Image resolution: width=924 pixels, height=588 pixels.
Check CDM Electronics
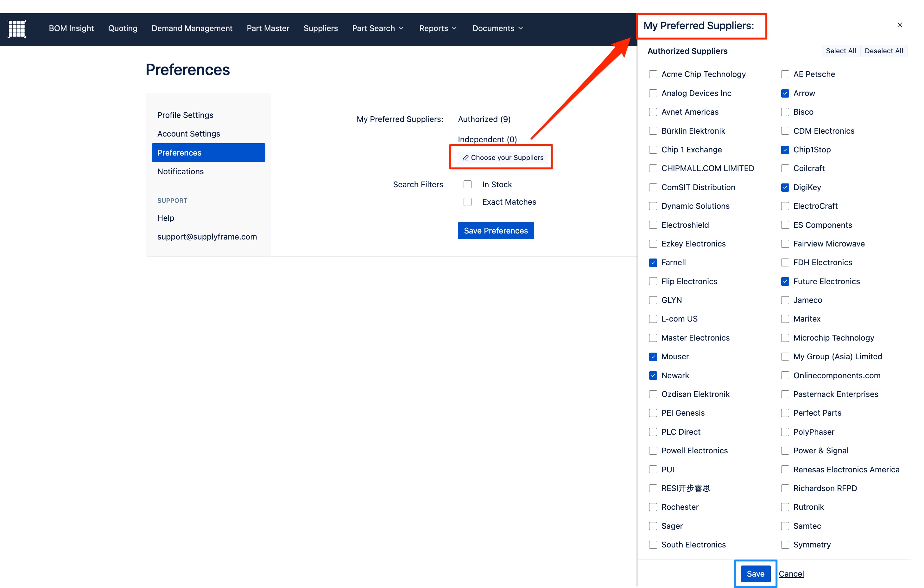coord(785,131)
